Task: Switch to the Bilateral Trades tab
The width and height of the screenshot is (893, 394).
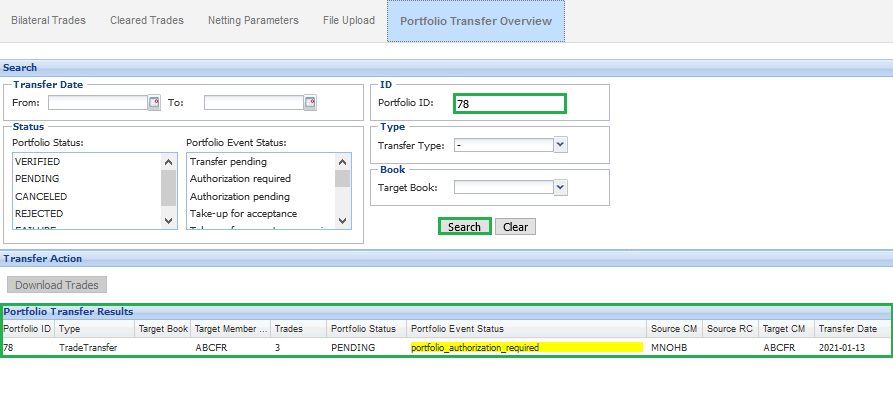Action: (x=48, y=20)
